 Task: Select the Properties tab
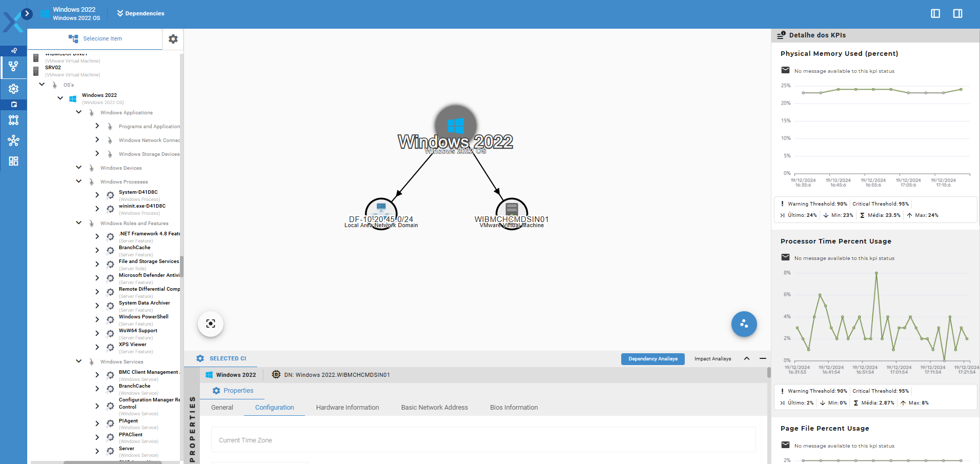(233, 391)
